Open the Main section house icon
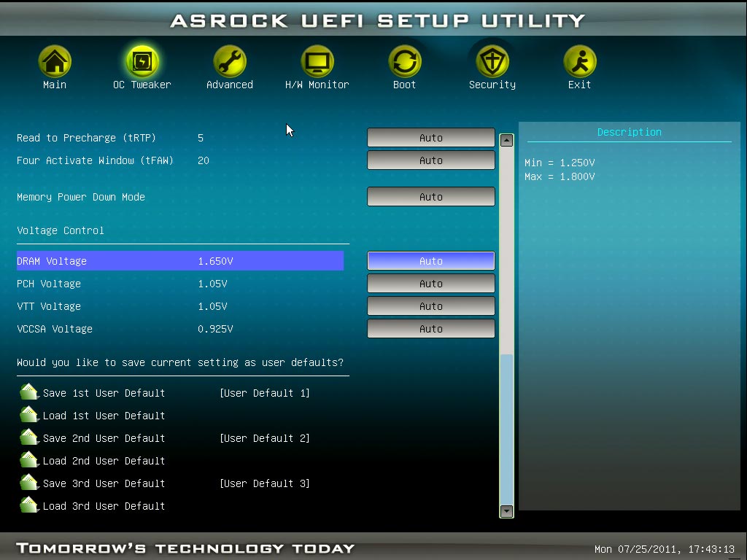This screenshot has width=747, height=560. 55,61
